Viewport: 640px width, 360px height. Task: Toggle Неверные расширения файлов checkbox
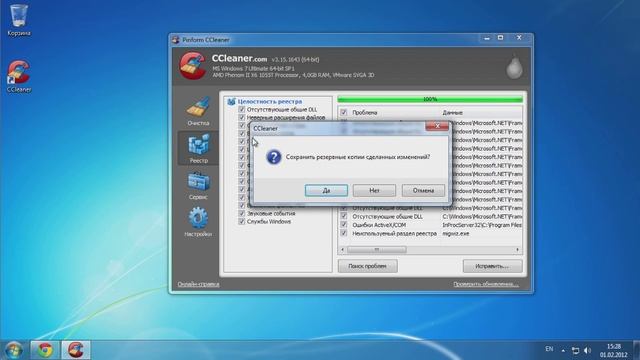point(242,118)
